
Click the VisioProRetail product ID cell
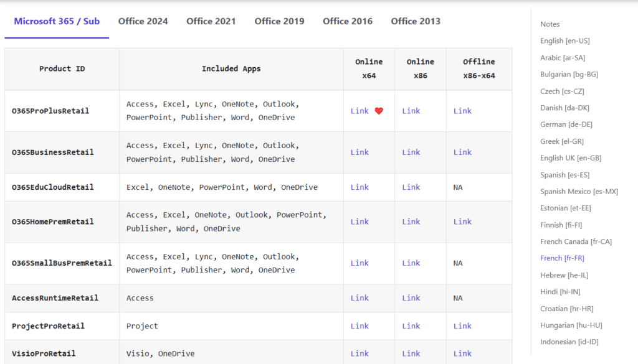coord(62,352)
